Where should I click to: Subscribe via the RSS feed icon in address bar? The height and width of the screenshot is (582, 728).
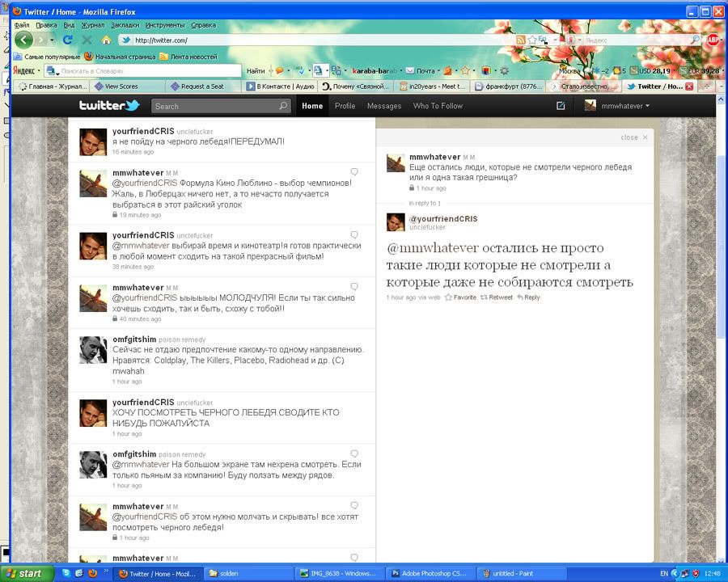521,40
